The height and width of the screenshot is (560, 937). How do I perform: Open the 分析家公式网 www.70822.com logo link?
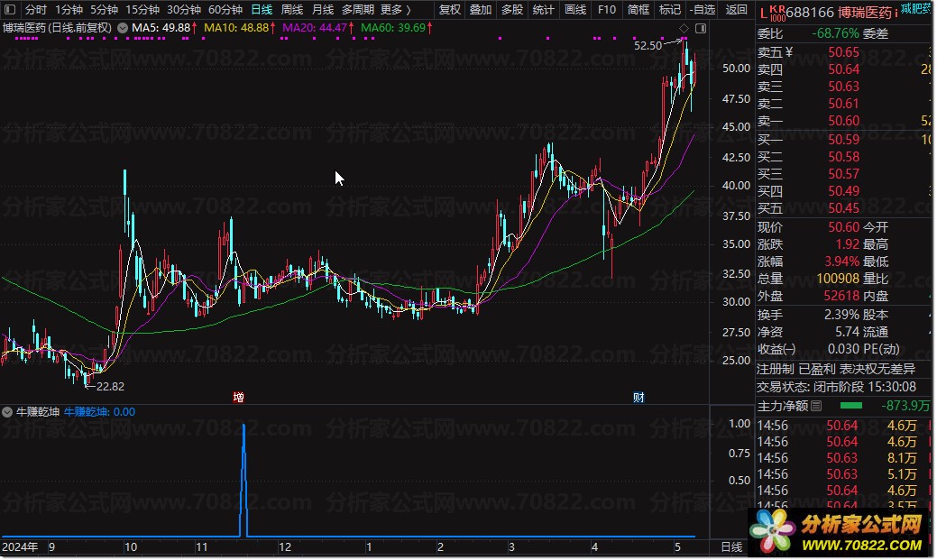[841, 533]
